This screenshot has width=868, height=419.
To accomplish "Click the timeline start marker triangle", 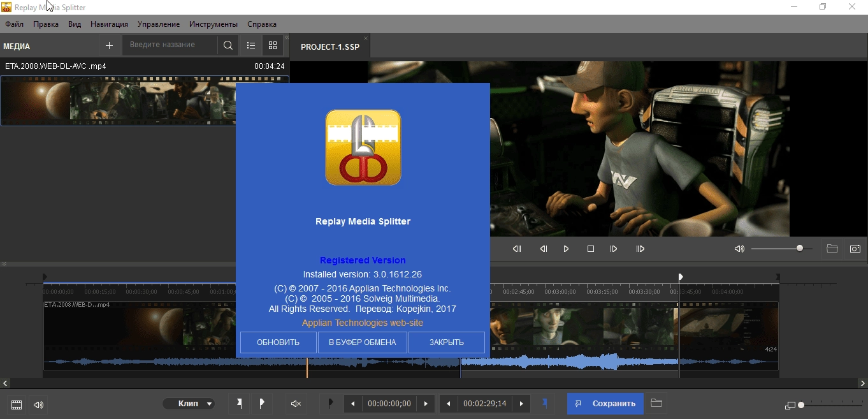I will (45, 277).
